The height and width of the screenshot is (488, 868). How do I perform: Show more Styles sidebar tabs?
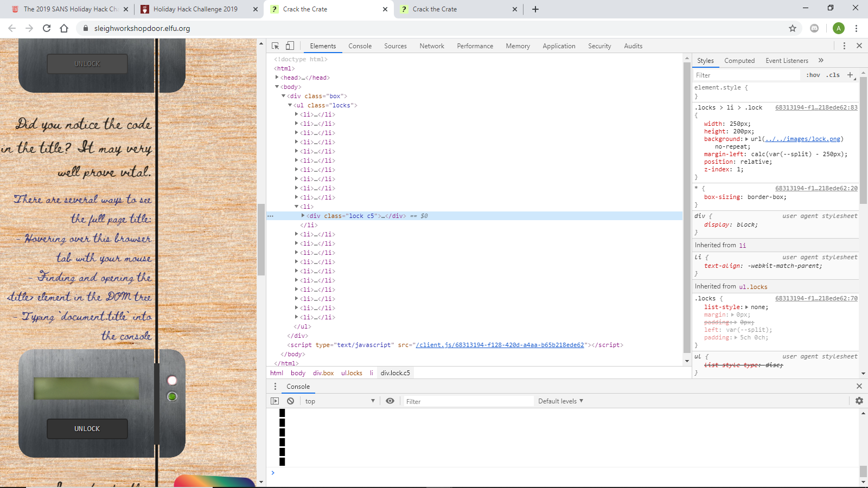(821, 60)
